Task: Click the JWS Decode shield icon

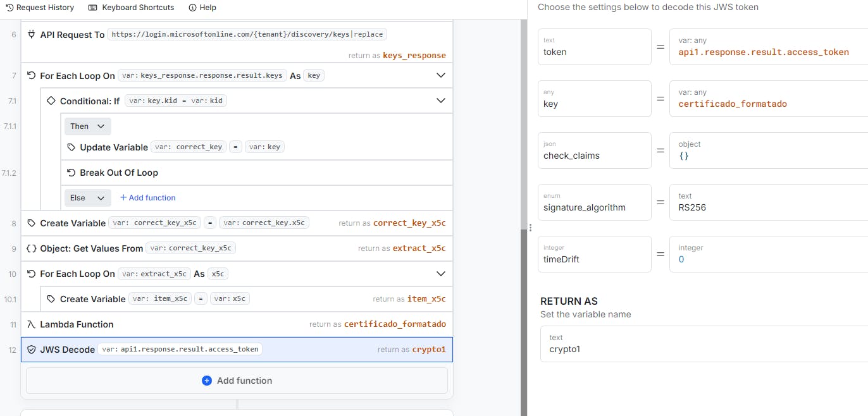Action: point(32,350)
